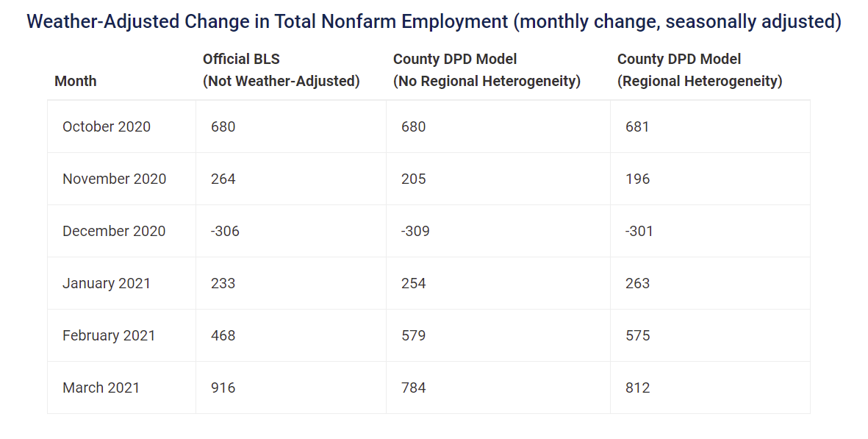Click the Official BLS column header

click(281, 70)
